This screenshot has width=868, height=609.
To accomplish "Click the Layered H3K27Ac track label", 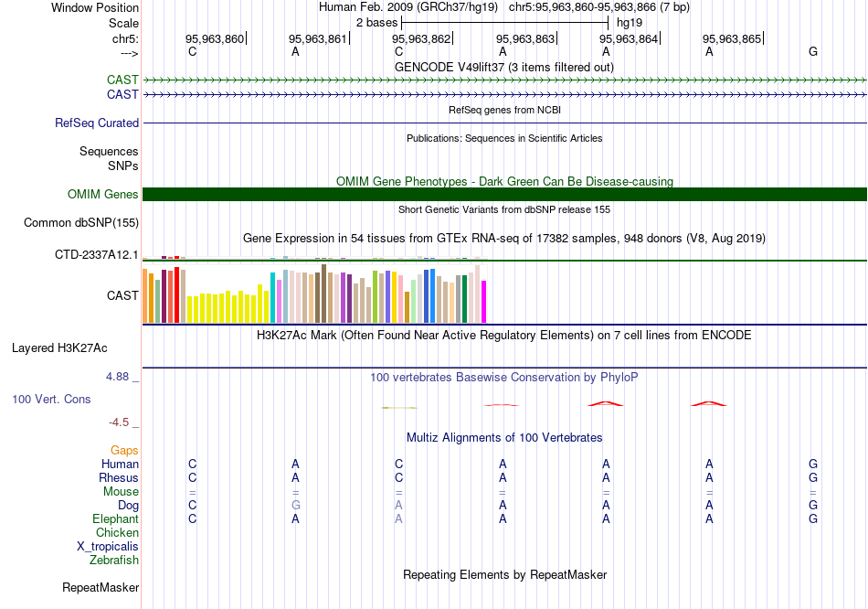I will (59, 347).
